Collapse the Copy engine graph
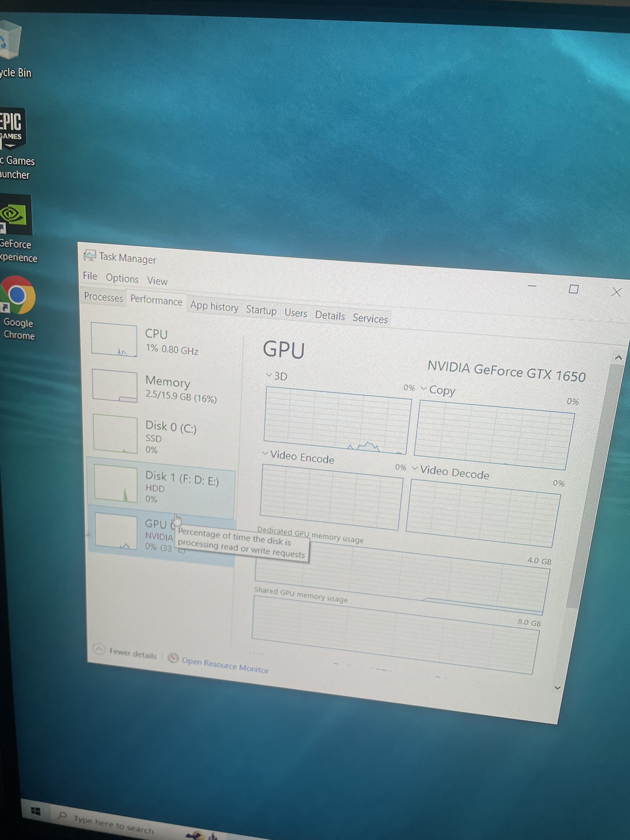This screenshot has height=840, width=630. [424, 389]
